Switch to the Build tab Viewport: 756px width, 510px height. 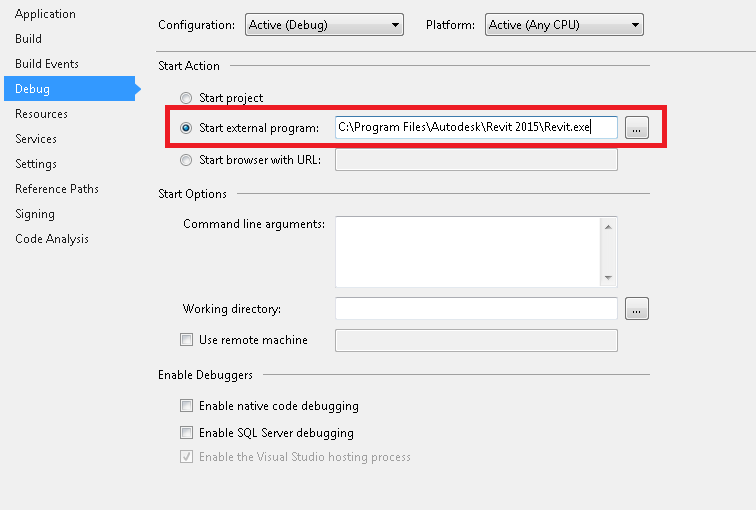coord(28,39)
